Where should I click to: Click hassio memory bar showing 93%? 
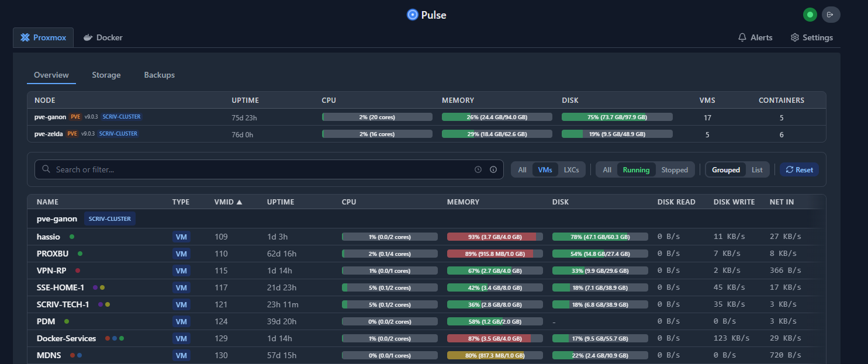(495, 237)
